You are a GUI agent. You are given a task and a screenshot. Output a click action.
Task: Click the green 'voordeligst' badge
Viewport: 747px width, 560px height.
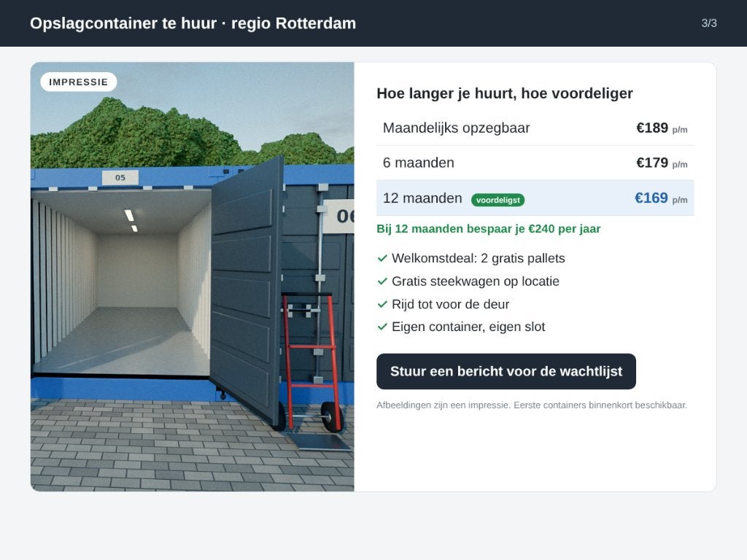pos(498,200)
